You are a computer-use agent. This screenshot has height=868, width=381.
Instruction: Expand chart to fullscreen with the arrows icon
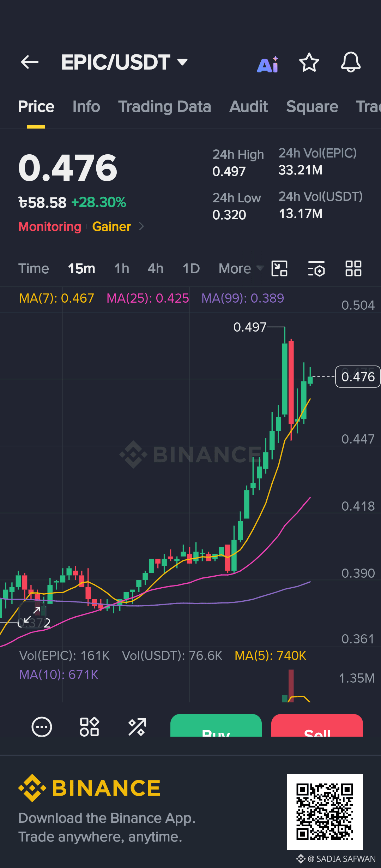(x=32, y=616)
